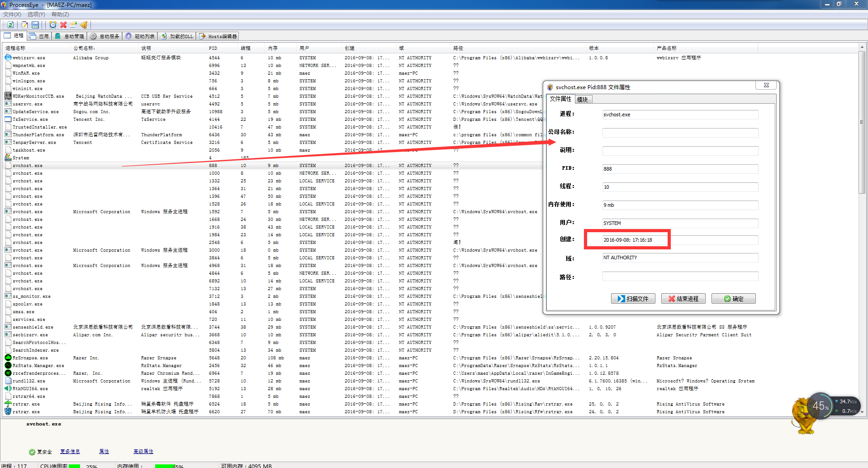Click the 更多信息 link
Viewport: 868px width, 468px height.
(70, 451)
